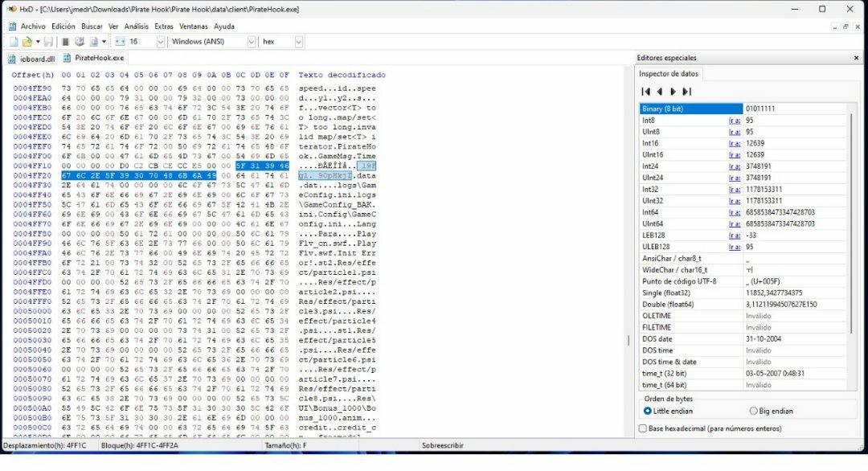This screenshot has width=868, height=471.
Task: Open the Análisis menu
Action: coord(136,27)
